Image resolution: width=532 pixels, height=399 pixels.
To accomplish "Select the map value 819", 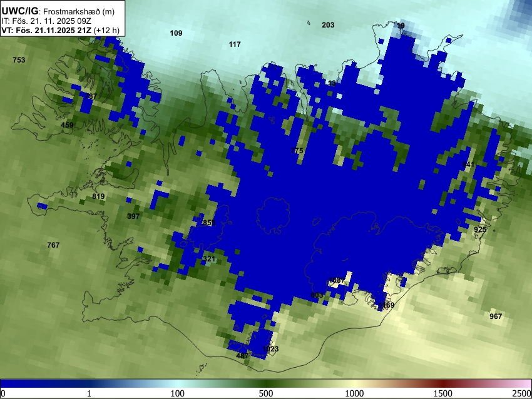I will [98, 196].
